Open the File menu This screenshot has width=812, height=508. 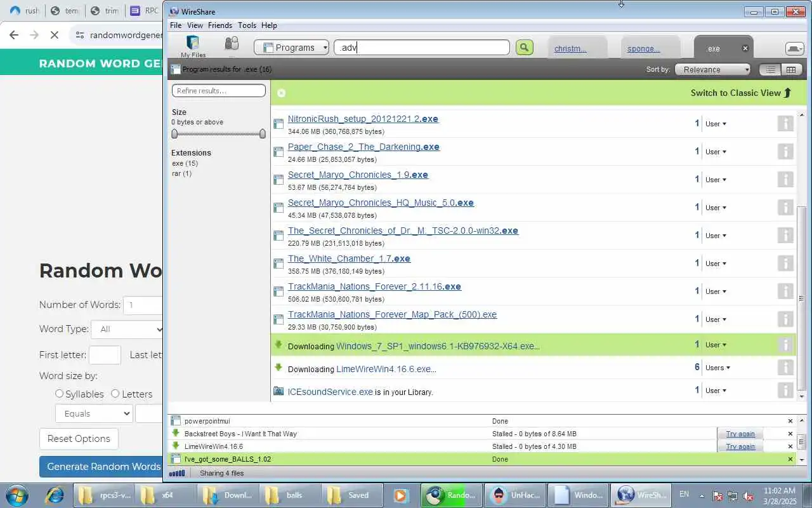coord(176,25)
